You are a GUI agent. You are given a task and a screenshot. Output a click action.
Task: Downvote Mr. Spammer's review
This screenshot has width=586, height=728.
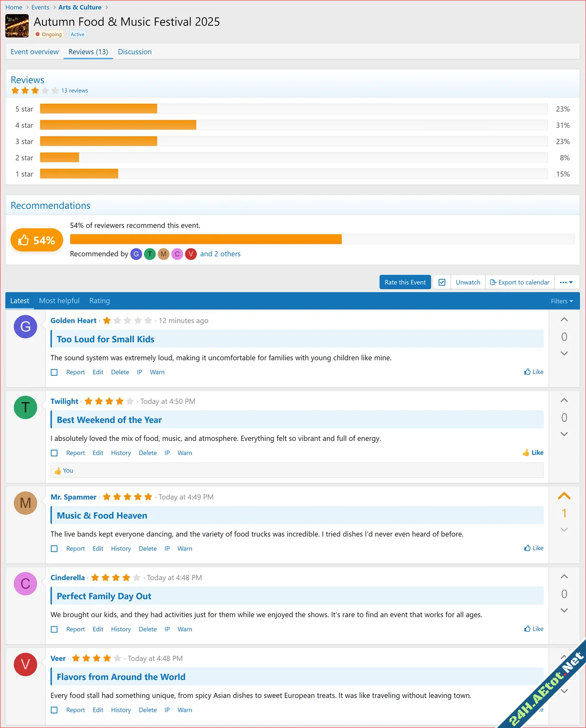point(564,530)
